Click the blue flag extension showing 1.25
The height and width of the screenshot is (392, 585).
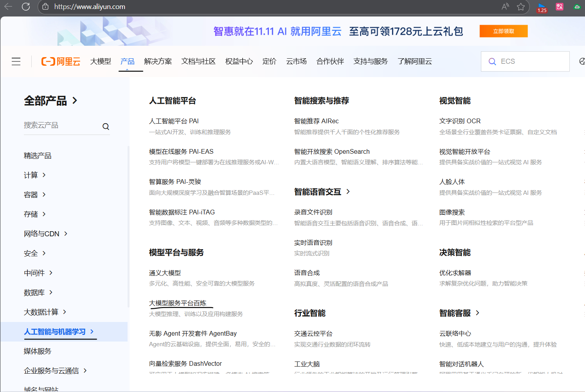[542, 7]
